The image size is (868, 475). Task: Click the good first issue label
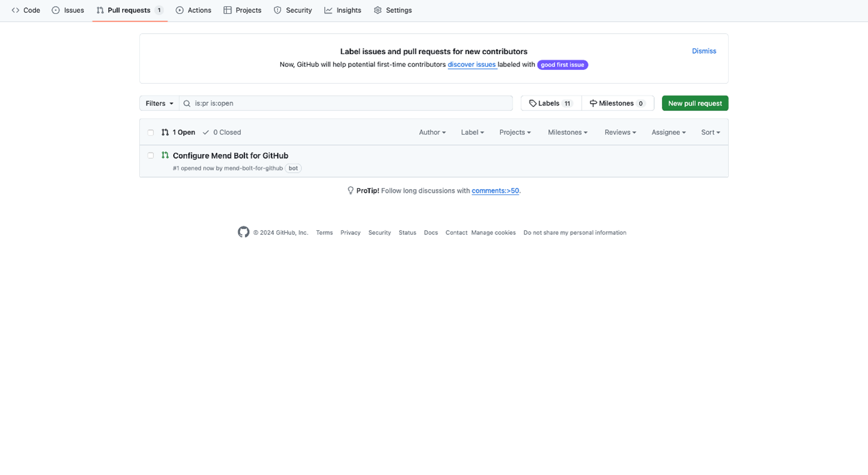(x=562, y=65)
